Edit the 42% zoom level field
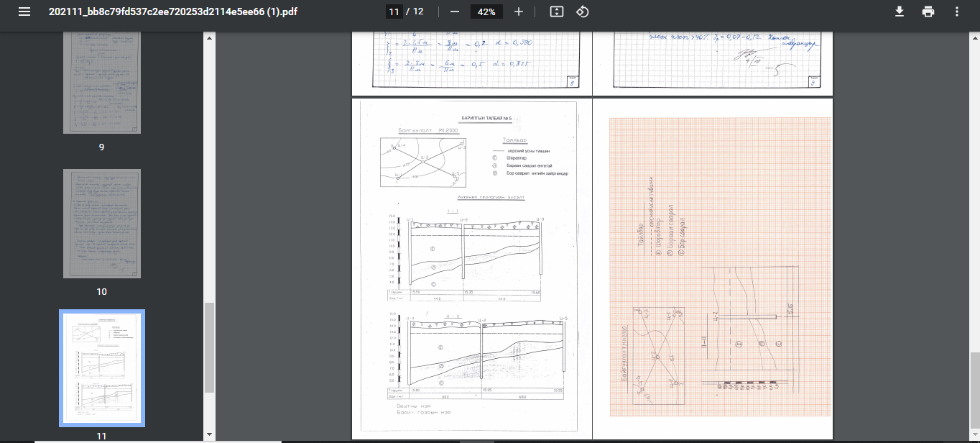The width and height of the screenshot is (980, 443). click(486, 12)
